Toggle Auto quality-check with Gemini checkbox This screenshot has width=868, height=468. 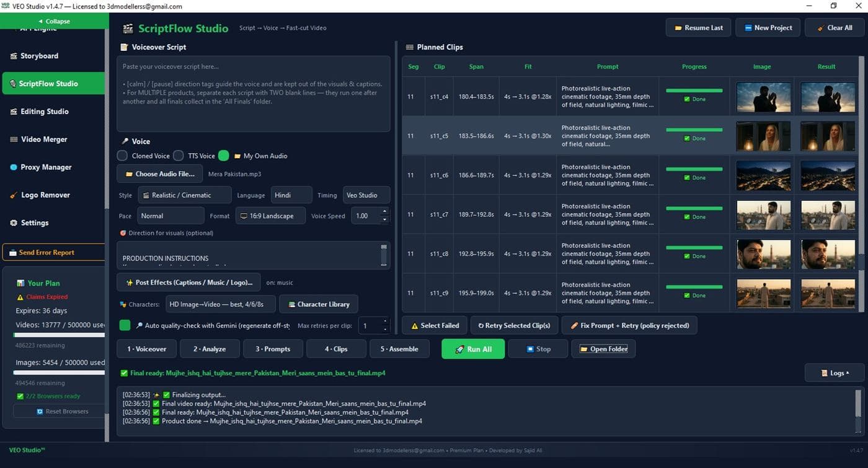click(125, 325)
